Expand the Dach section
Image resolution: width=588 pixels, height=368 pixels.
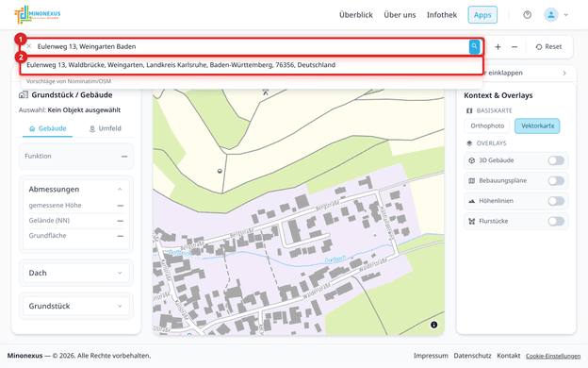(76, 273)
